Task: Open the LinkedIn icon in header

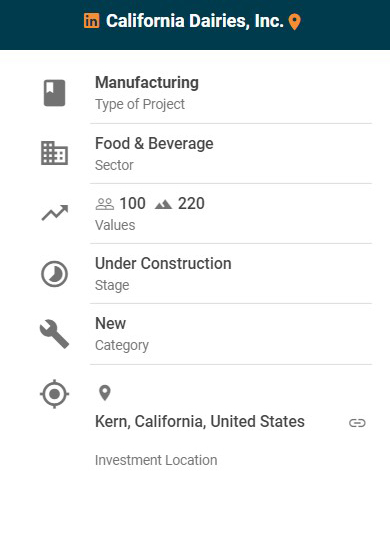Action: tap(91, 21)
